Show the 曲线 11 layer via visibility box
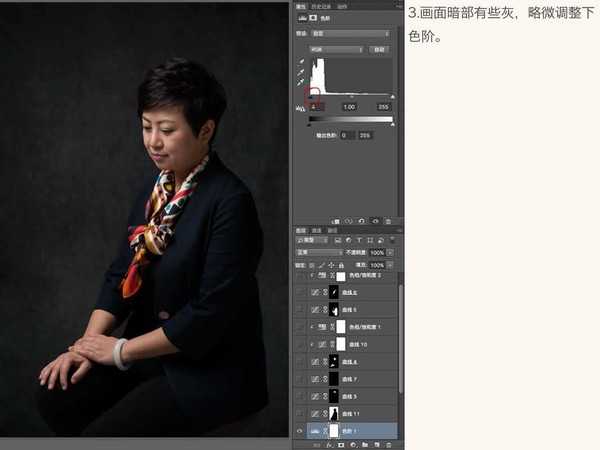 pyautogui.click(x=300, y=414)
